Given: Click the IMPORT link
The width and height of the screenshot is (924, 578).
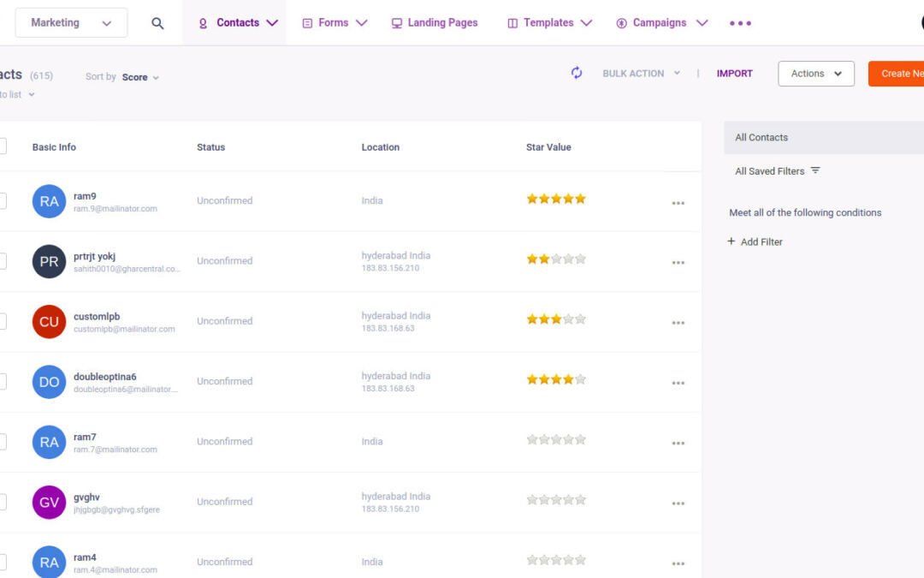Looking at the screenshot, I should coord(734,74).
